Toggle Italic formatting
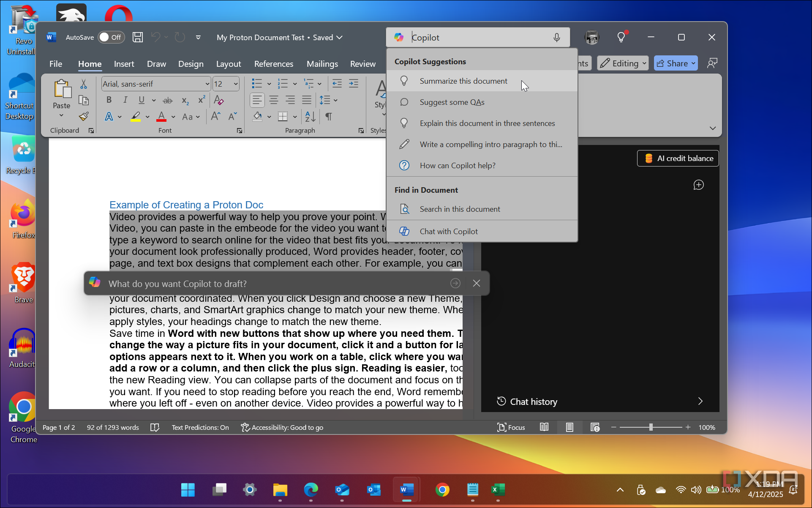The image size is (812, 508). (125, 100)
